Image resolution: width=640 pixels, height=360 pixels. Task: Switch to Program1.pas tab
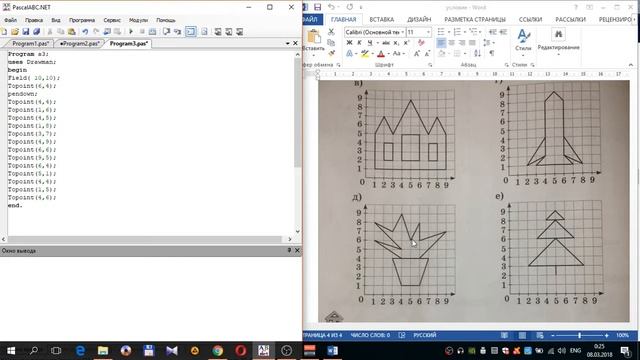pos(31,43)
